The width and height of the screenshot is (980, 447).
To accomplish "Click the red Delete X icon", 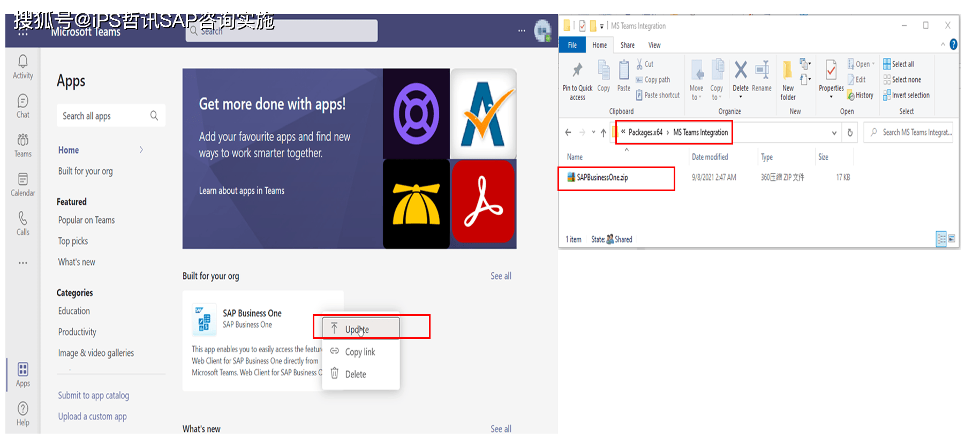I will coord(741,70).
